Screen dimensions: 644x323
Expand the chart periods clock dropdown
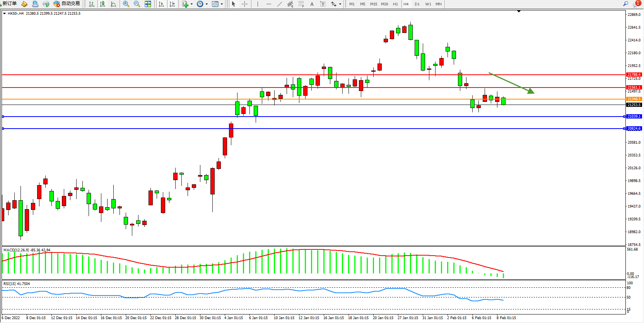(x=207, y=4)
